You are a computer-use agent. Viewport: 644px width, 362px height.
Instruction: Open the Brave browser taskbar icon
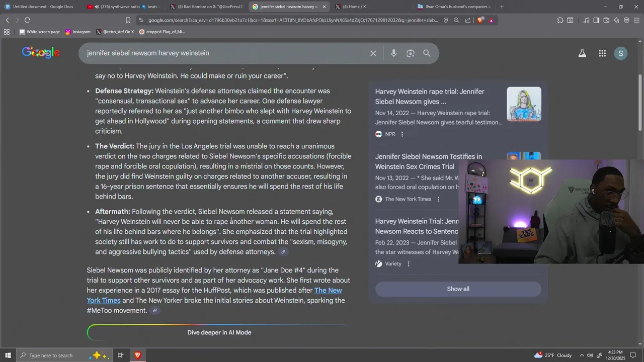coord(137,355)
